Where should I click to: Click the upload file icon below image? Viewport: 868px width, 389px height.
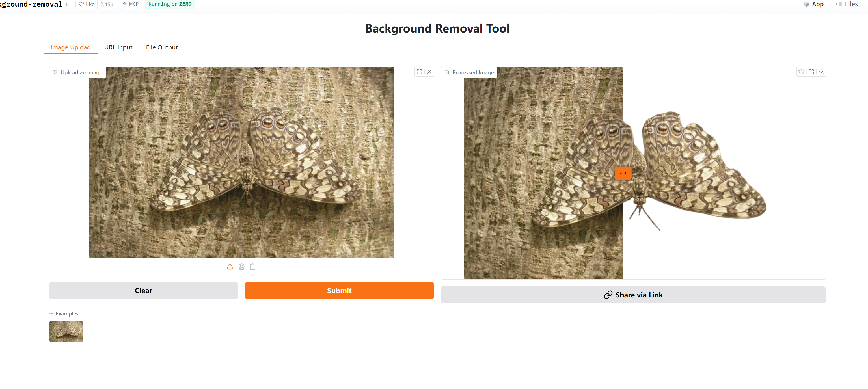pyautogui.click(x=230, y=267)
